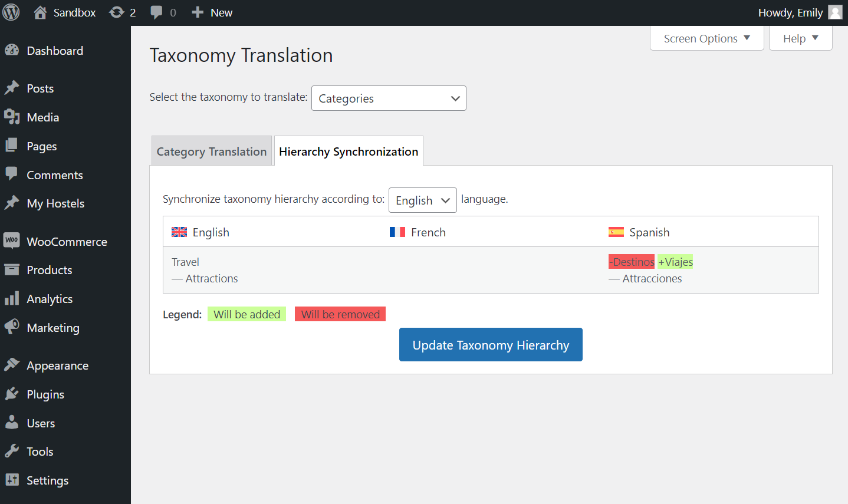Click the green Will be added legend
848x504 pixels.
point(246,314)
